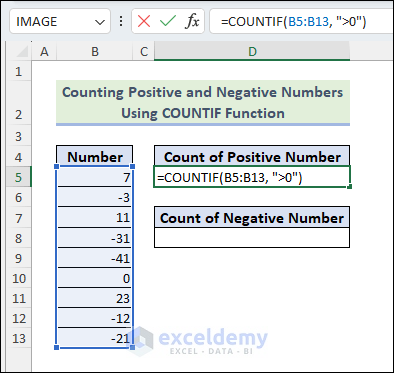This screenshot has height=373, width=394.
Task: Click cell containing -21
Action: [x=95, y=338]
